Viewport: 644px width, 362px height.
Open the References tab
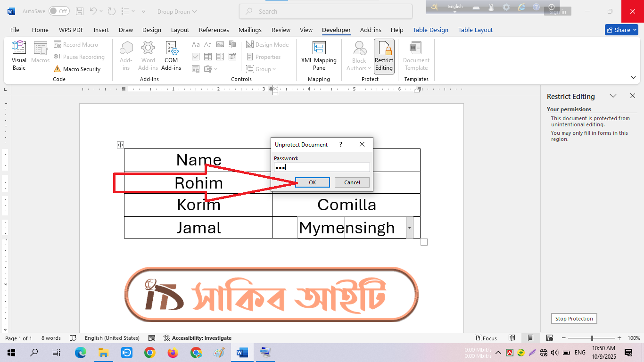[214, 30]
